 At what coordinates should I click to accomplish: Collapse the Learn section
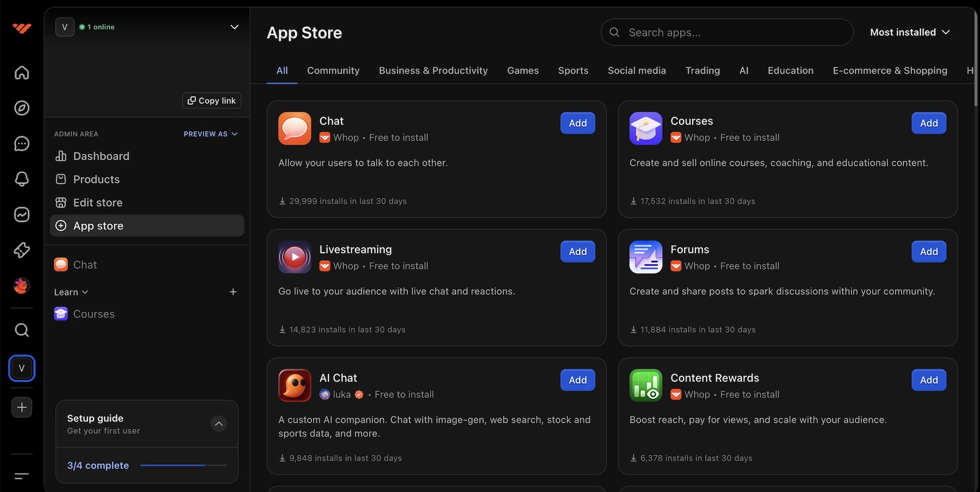[x=71, y=292]
